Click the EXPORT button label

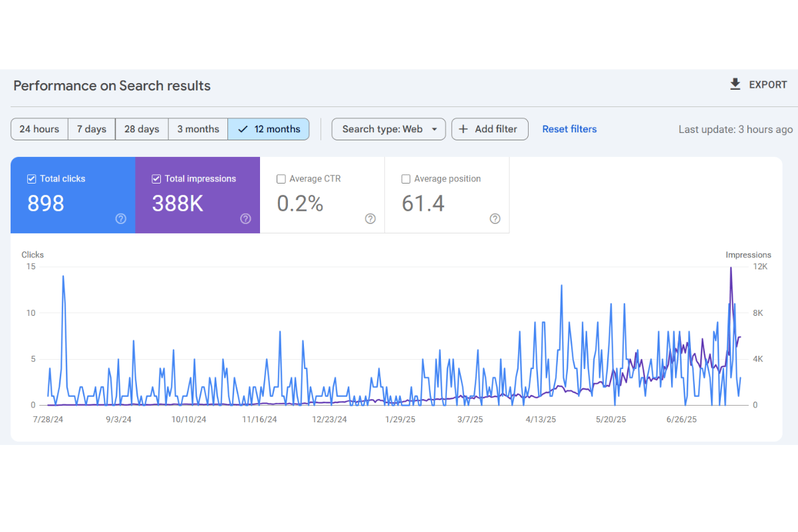pyautogui.click(x=768, y=85)
